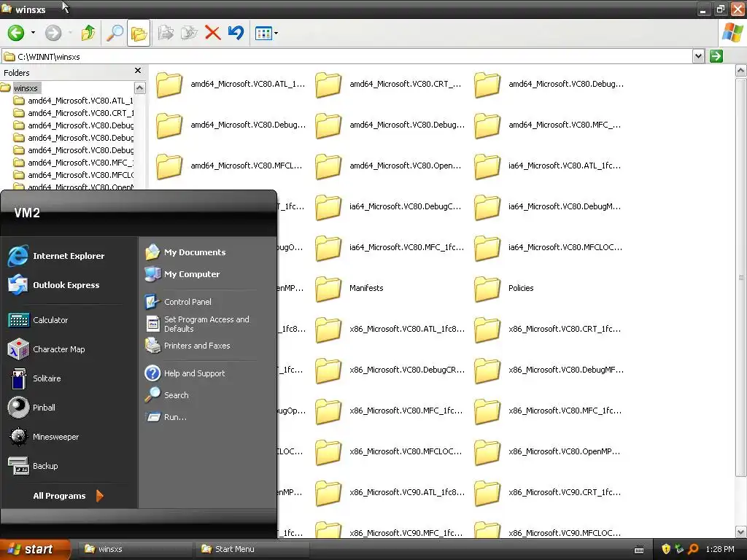Click the blue Undo arrow icon

[236, 33]
